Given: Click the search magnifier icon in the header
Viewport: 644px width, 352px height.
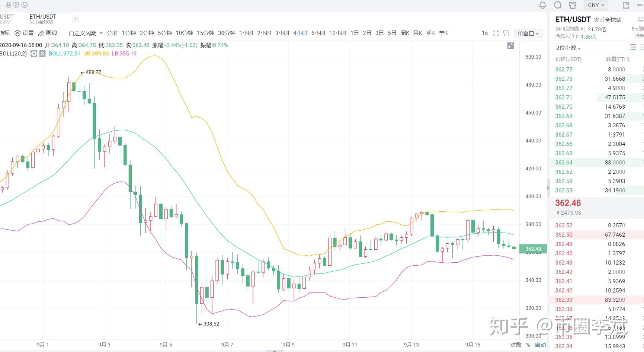Looking at the screenshot, I should [558, 5].
